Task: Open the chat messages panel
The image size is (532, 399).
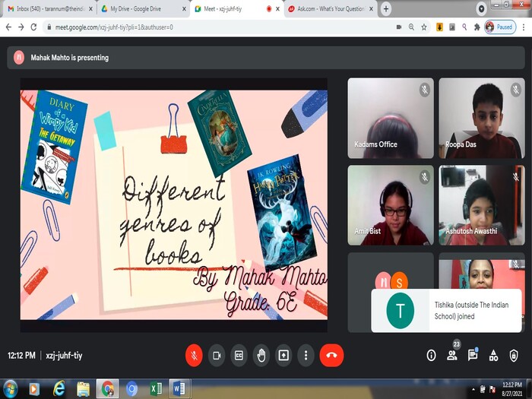Action: coord(473,355)
